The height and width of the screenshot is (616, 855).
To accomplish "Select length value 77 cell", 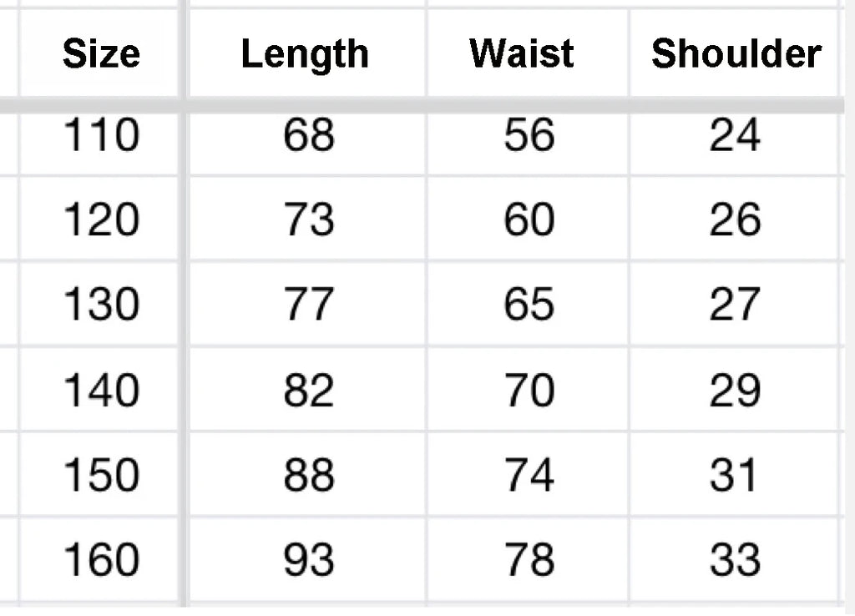I will coord(308,305).
